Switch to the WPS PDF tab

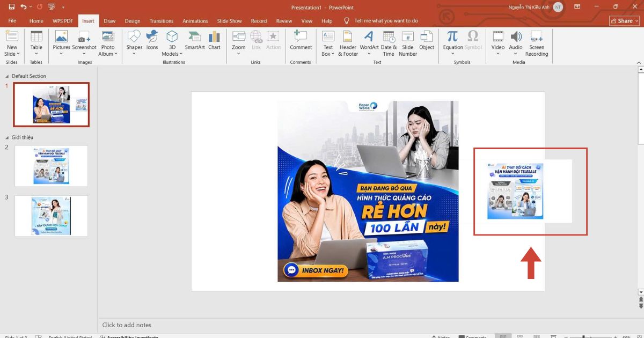pyautogui.click(x=63, y=21)
